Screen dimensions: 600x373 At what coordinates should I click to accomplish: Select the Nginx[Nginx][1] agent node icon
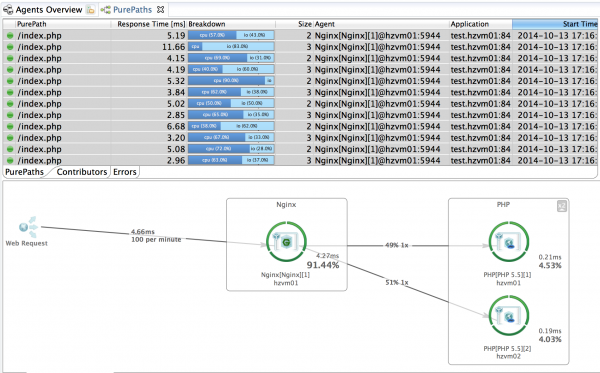click(x=286, y=242)
